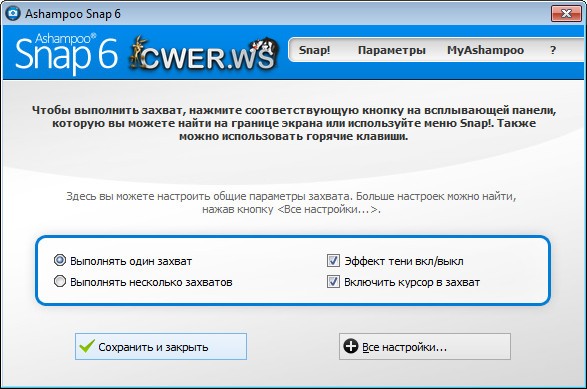Open the MyAshampoo menu

click(485, 50)
